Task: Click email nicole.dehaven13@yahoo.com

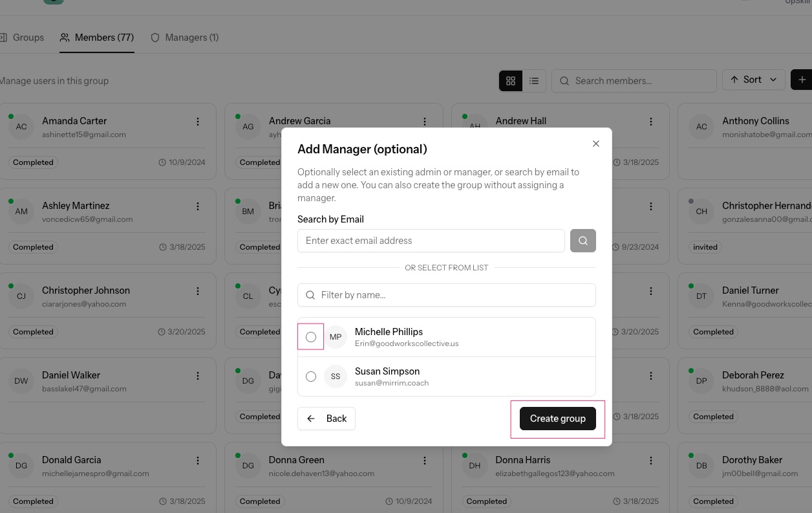Action: tap(322, 474)
